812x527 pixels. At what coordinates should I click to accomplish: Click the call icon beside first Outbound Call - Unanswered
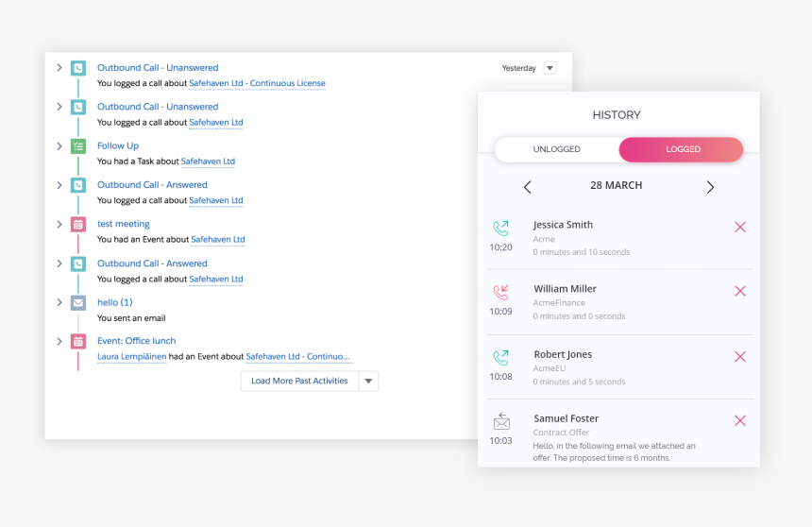[78, 68]
